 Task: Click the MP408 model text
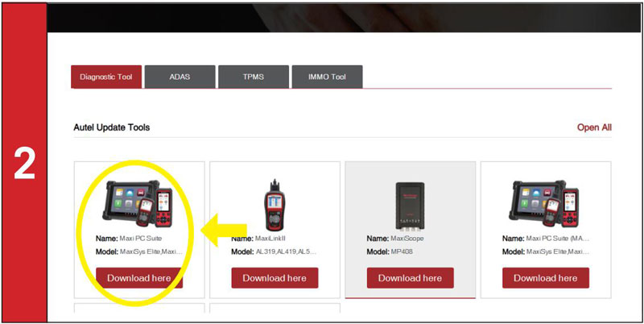402,251
